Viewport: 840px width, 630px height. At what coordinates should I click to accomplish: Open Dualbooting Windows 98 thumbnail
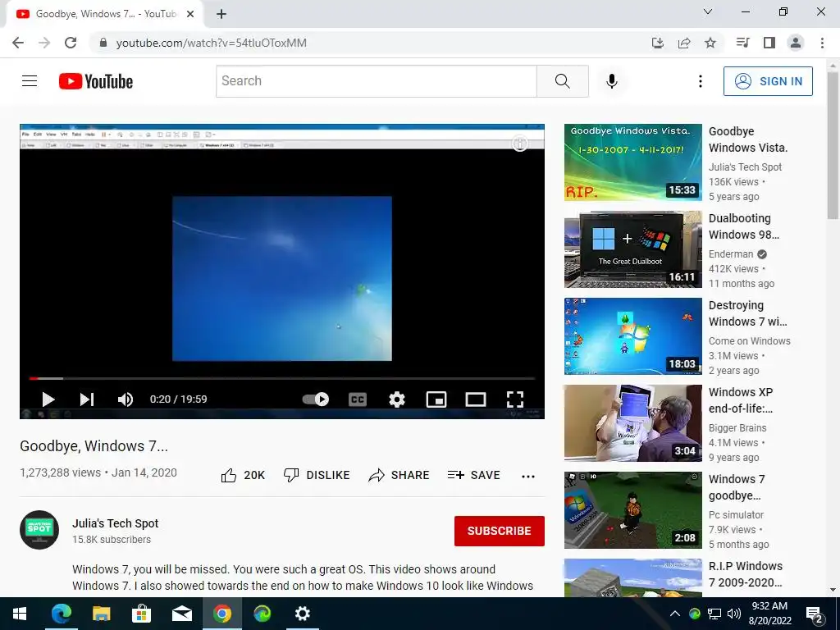tap(632, 249)
